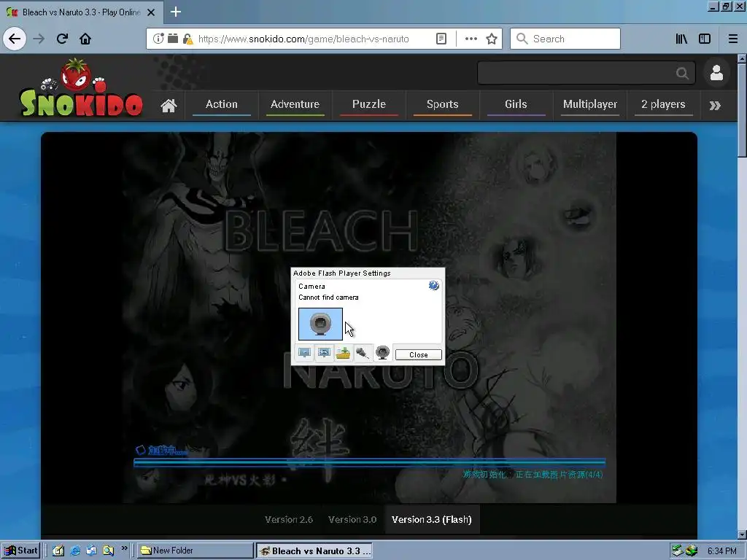Go to Snokido home via house icon
This screenshot has width=747, height=560.
169,105
